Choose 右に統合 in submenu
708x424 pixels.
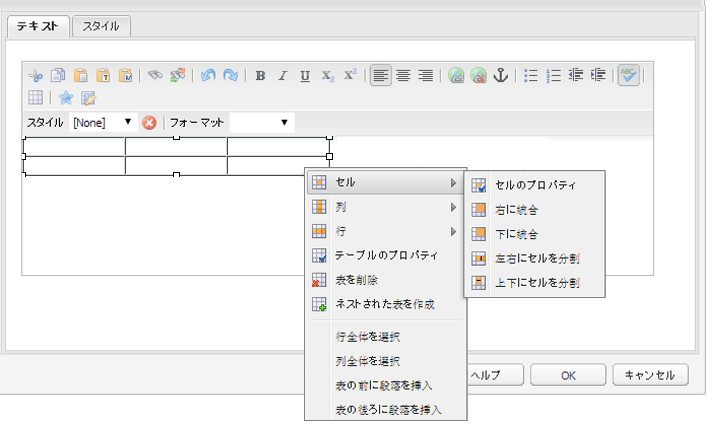(535, 210)
